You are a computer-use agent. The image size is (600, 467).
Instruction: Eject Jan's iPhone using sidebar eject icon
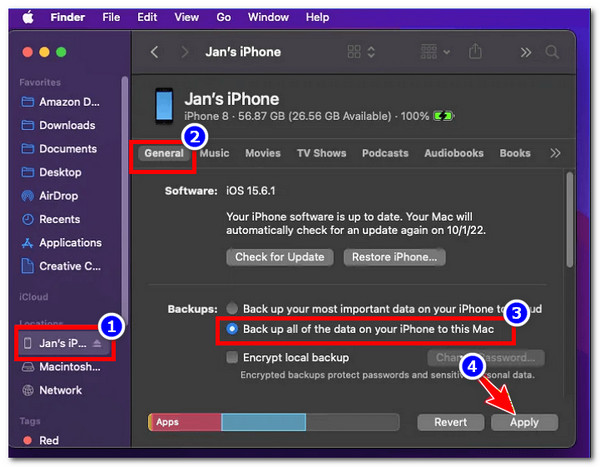pyautogui.click(x=99, y=342)
